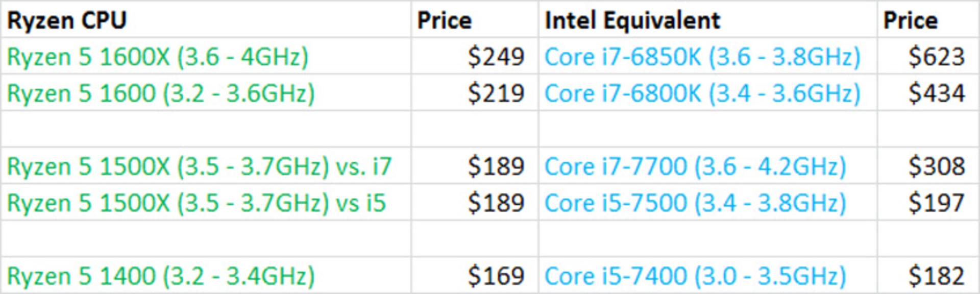Viewport: 980px width, 294px height.
Task: Click the $219 price cell
Action: (475, 92)
